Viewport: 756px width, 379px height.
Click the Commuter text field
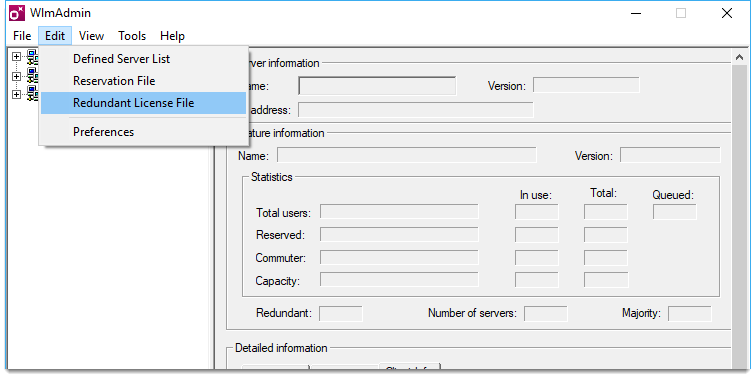[399, 257]
